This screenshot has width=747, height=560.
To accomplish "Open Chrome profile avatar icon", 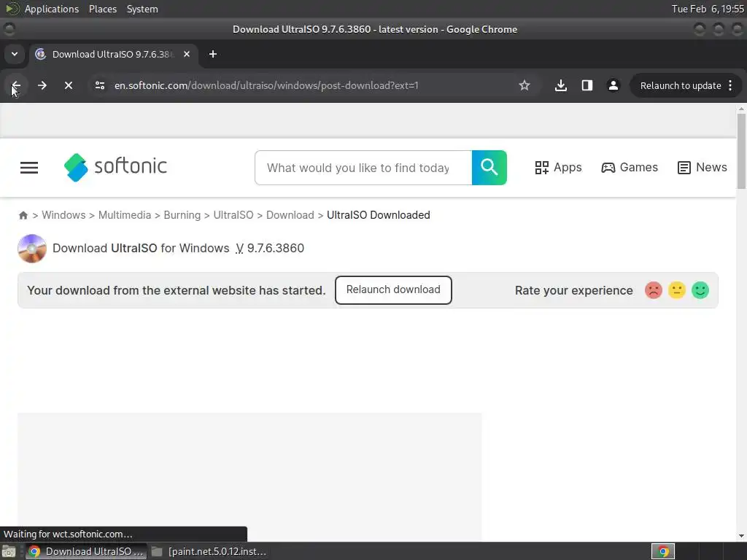I will [x=613, y=86].
